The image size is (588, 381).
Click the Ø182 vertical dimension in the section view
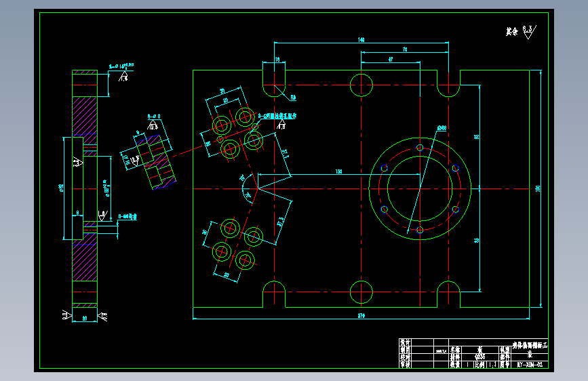(x=61, y=188)
